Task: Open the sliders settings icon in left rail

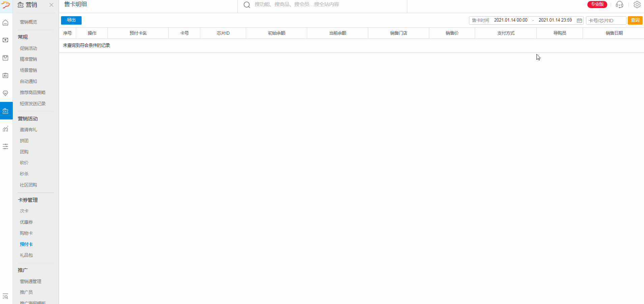Action: point(5,146)
